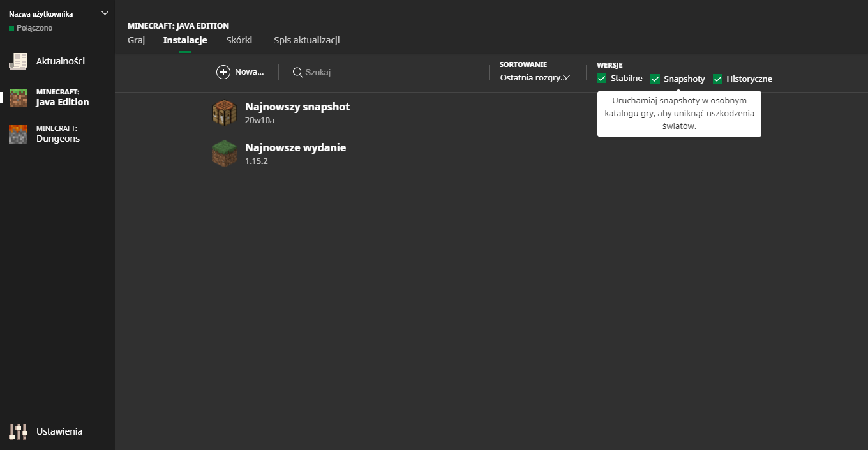Open the Sortowanie dropdown
This screenshot has width=868, height=450.
coord(535,78)
